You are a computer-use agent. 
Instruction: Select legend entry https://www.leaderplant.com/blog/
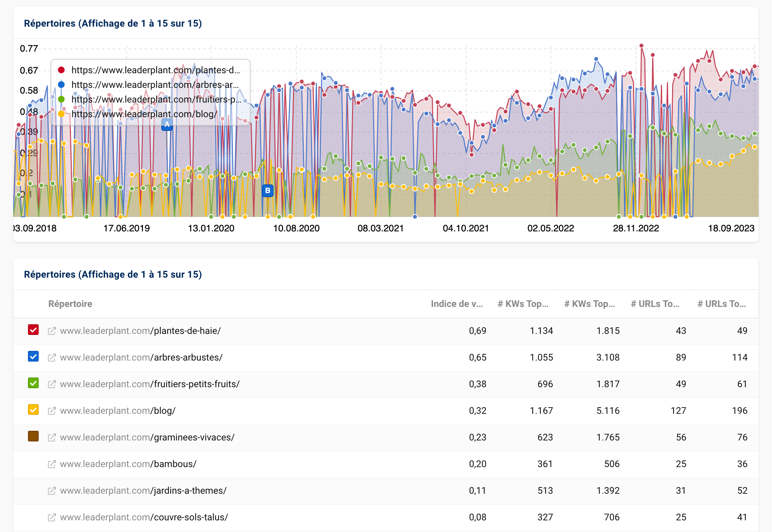tap(145, 114)
